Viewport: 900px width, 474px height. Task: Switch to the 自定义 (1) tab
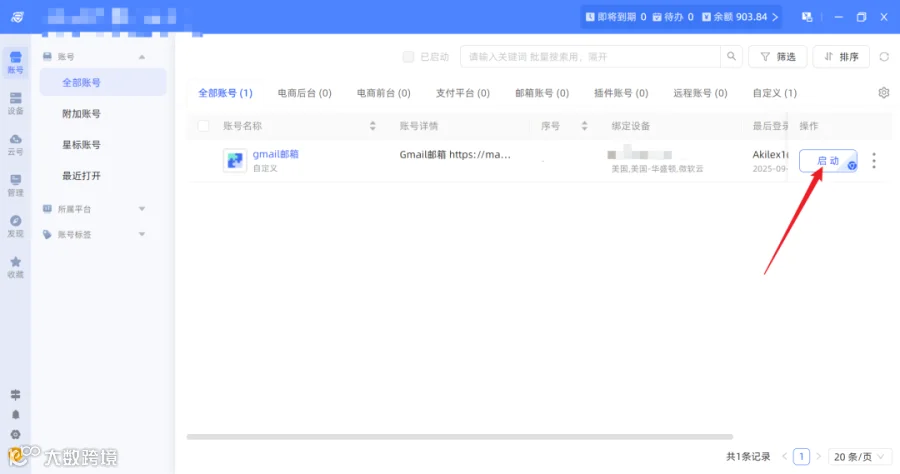click(775, 93)
